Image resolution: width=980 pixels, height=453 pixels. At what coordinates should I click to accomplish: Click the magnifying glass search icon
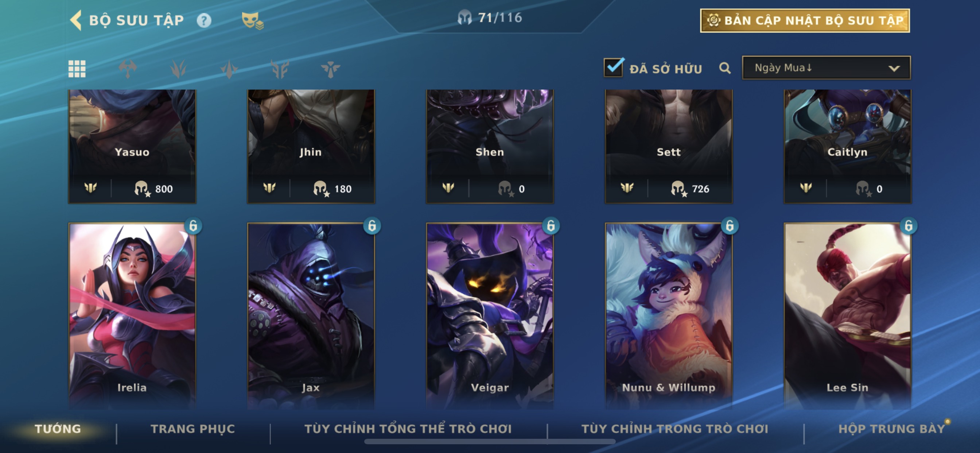tap(725, 69)
